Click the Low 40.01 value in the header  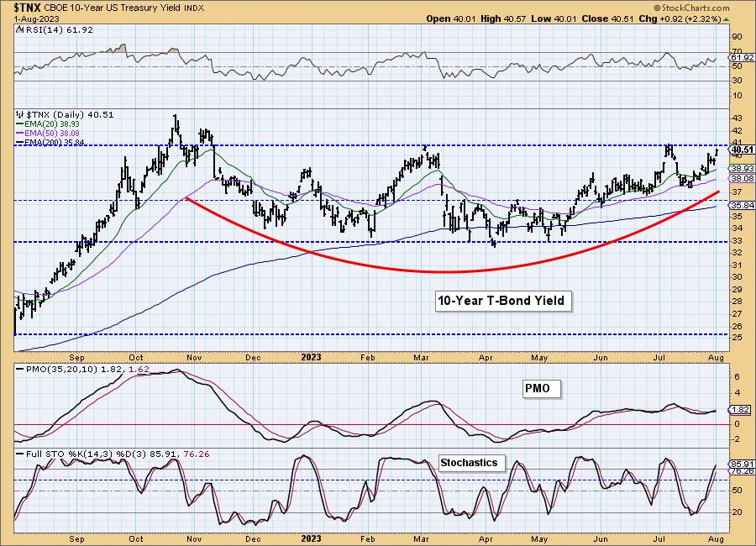click(x=555, y=18)
